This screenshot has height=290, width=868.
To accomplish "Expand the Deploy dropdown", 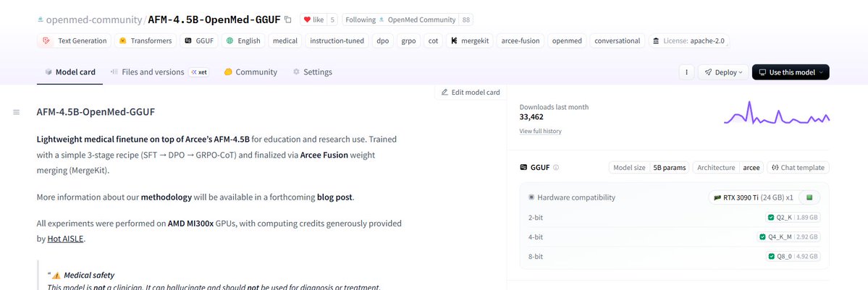I will pos(722,72).
